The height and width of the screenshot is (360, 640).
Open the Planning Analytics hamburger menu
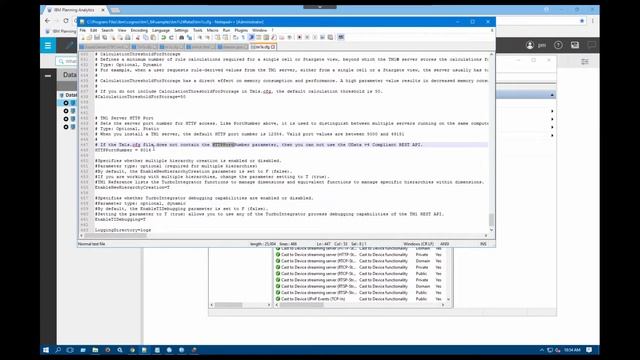point(48,45)
